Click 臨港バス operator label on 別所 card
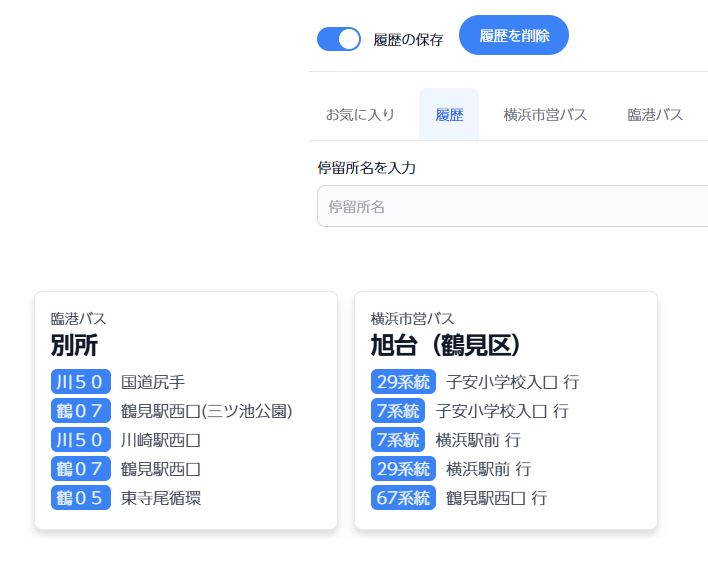The width and height of the screenshot is (708, 567). pyautogui.click(x=79, y=319)
